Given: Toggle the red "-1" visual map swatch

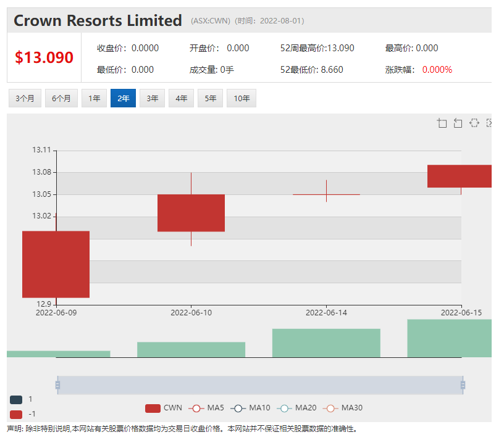Looking at the screenshot, I should coord(16,415).
